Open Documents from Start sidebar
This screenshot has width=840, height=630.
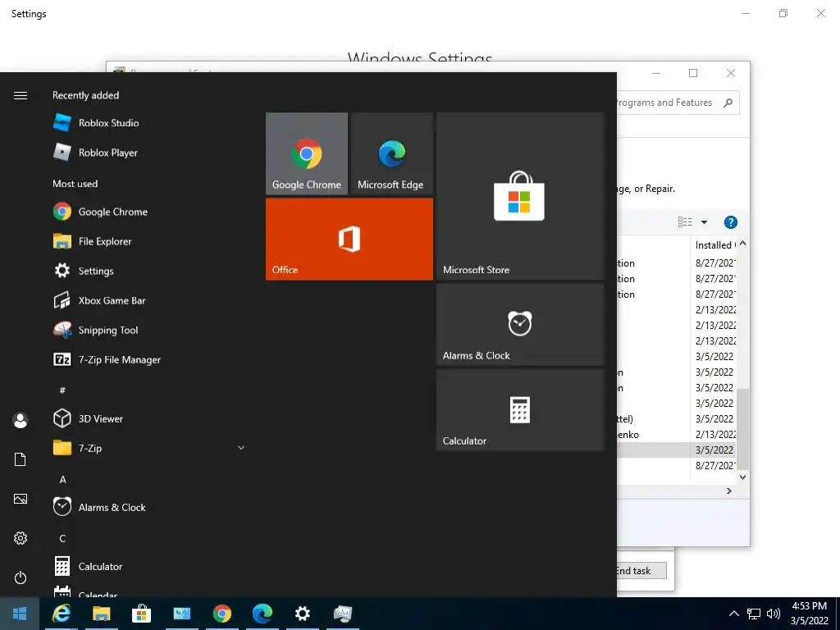coord(21,459)
